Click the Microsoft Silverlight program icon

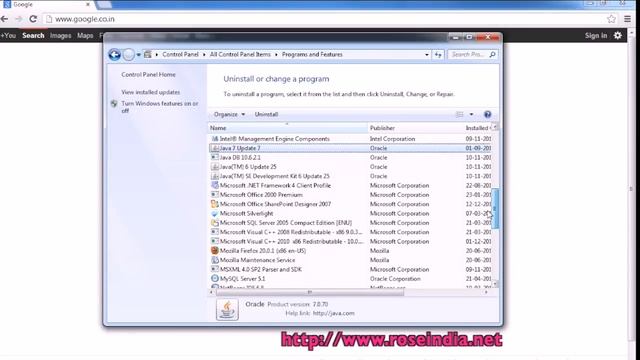click(215, 213)
